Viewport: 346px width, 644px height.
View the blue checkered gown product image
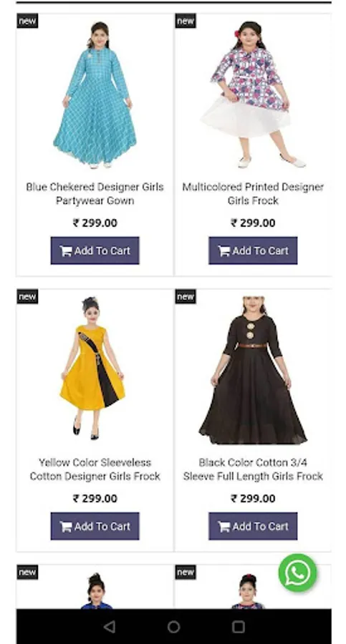[95, 95]
